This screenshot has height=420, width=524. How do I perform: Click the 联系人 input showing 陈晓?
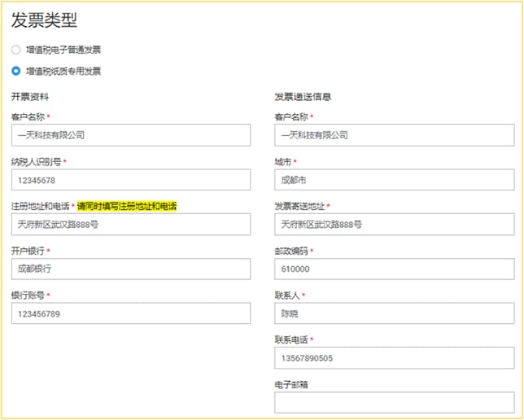pos(394,313)
